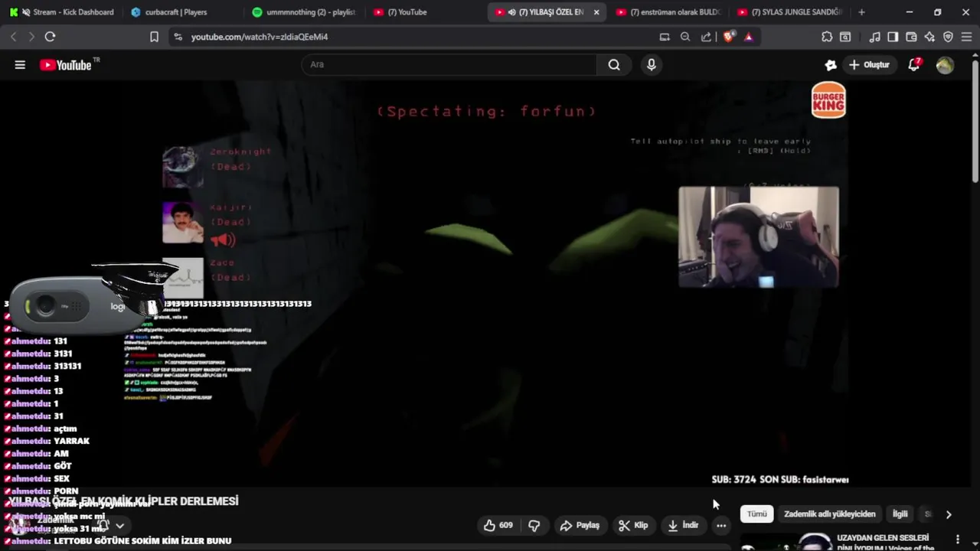Open recommended video thumbnail in sidebar
The image size is (980, 551).
click(785, 543)
